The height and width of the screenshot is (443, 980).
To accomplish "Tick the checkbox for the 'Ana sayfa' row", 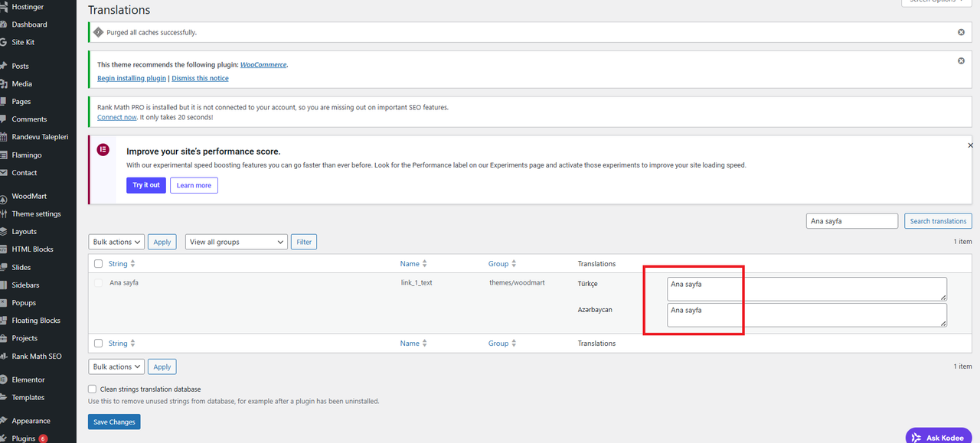I will 98,283.
